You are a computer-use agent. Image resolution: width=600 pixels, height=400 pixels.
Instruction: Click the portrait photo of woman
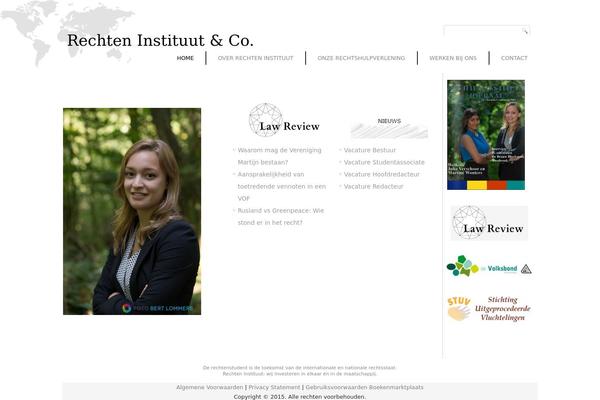point(132,211)
